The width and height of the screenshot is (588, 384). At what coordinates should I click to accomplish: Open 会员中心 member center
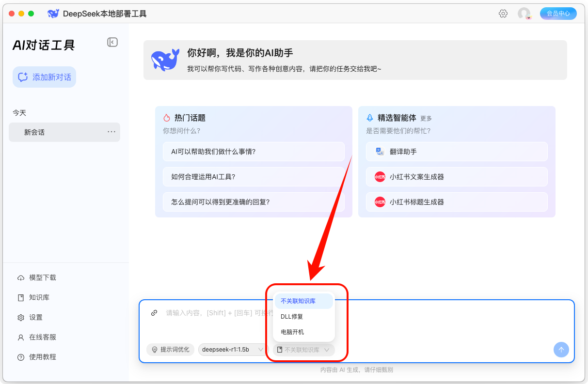(558, 14)
